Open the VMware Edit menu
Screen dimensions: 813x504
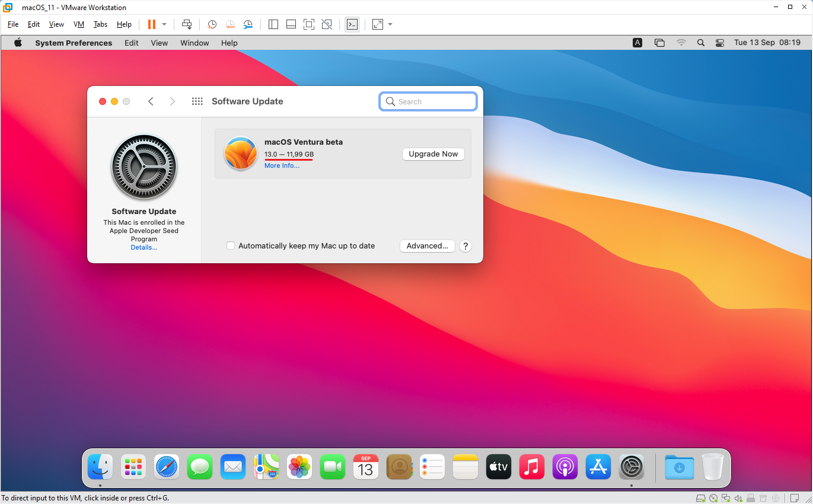coord(34,24)
